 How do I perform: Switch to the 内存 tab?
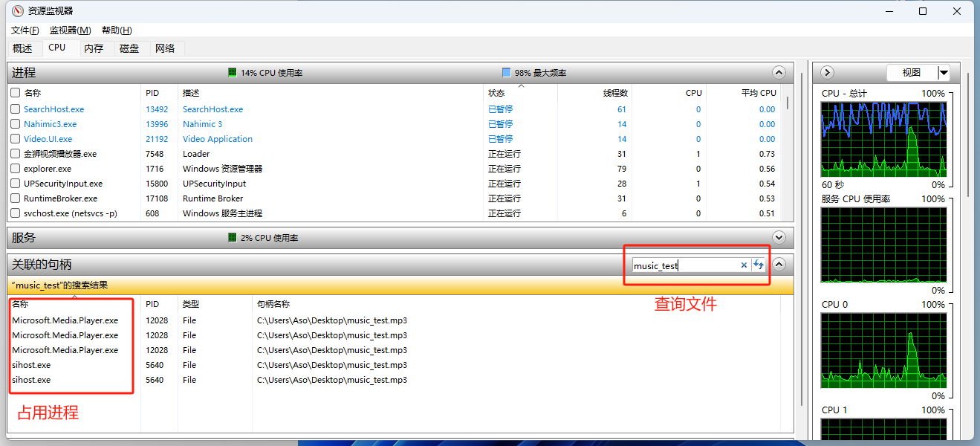[94, 48]
